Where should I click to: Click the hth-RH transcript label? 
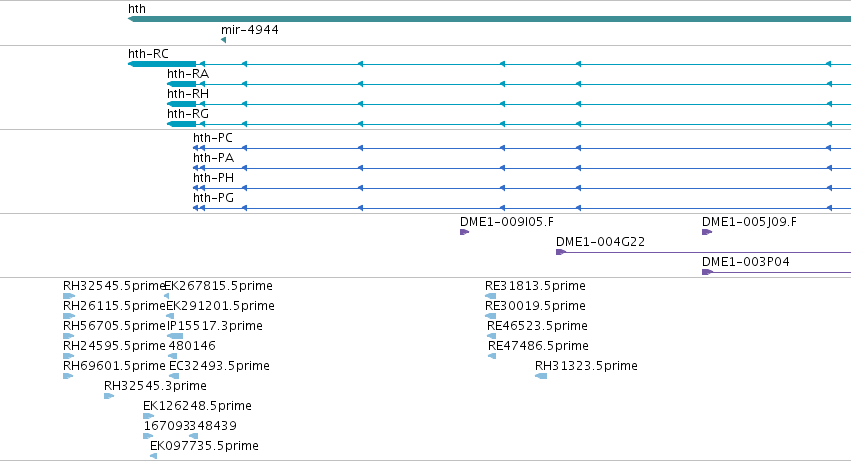(188, 94)
